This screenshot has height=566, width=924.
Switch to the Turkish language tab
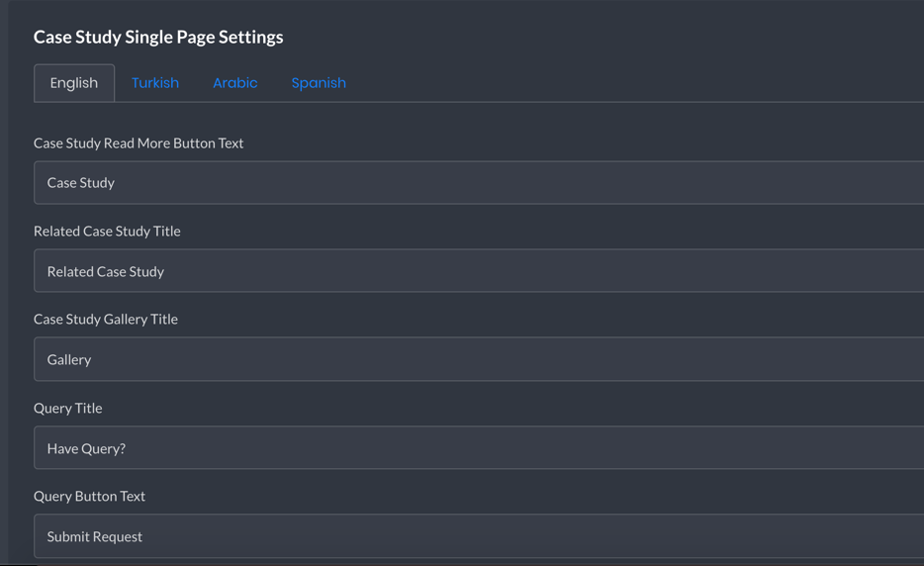[x=155, y=83]
